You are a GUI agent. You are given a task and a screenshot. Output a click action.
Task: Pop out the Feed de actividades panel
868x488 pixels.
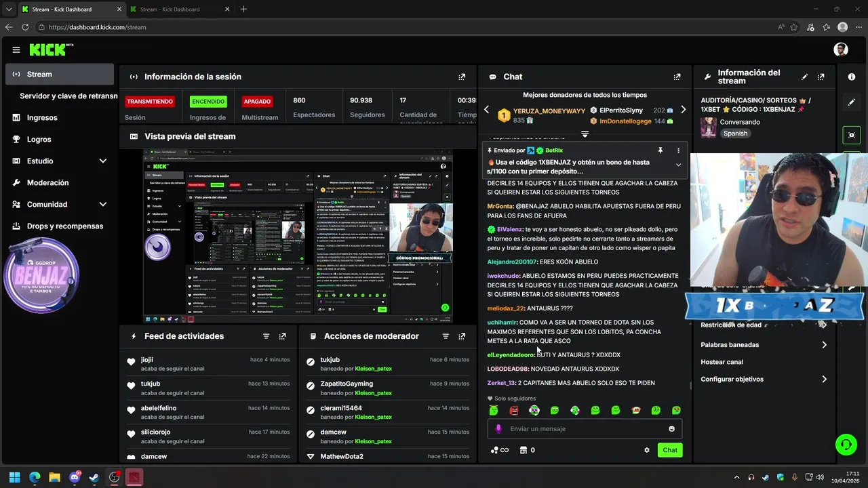(282, 336)
